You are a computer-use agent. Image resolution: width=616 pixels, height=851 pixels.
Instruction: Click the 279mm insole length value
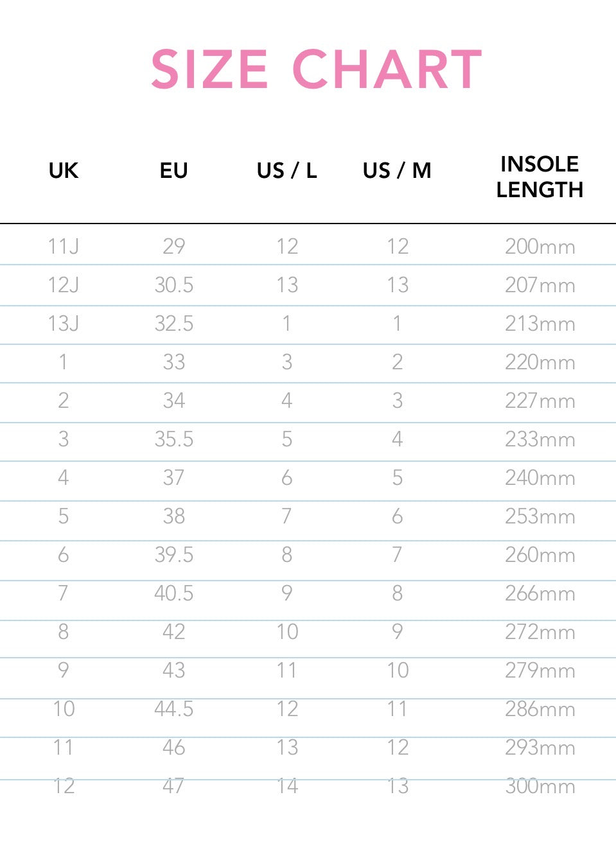click(540, 671)
